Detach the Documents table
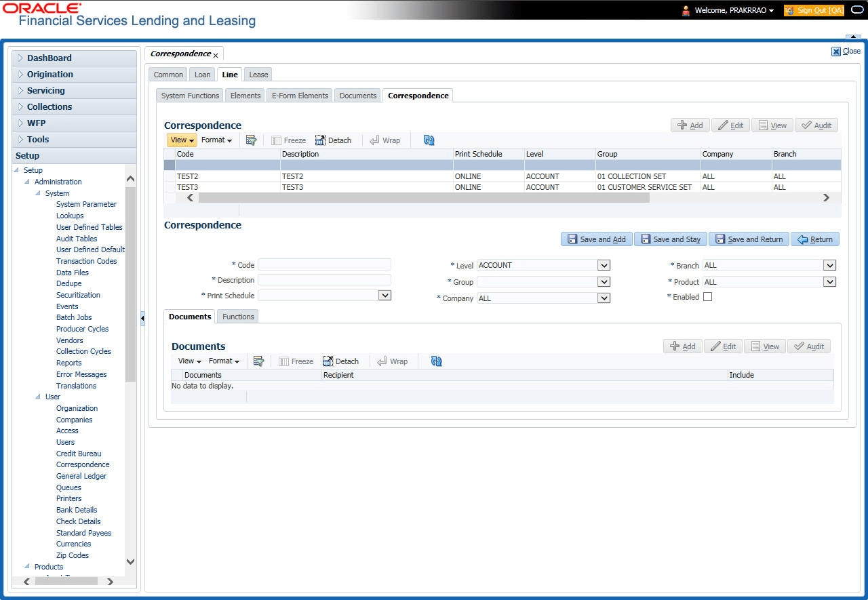The height and width of the screenshot is (600, 868). 340,361
